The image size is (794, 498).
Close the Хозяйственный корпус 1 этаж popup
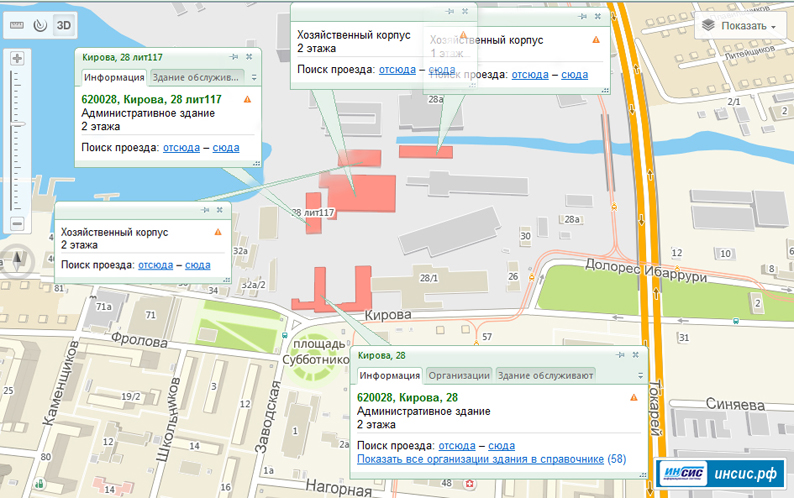[598, 16]
